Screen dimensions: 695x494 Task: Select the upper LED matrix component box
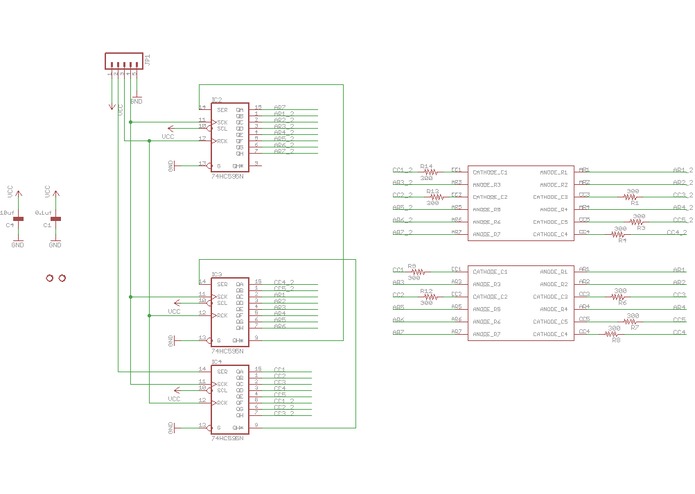[x=521, y=203]
